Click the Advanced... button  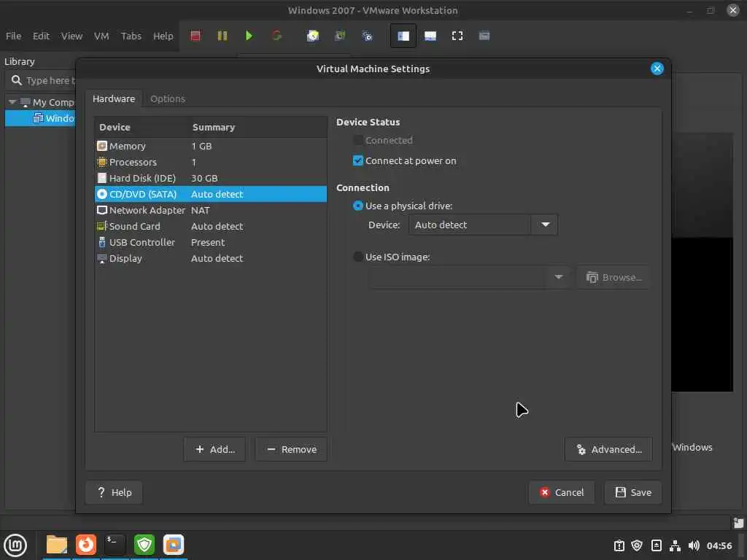[608, 449]
